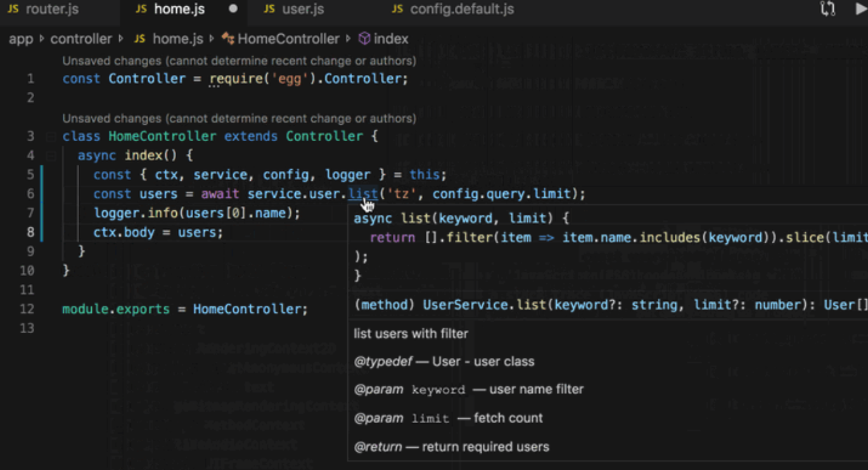Click 'config.query.limit' on line 6
The width and height of the screenshot is (868, 470).
click(502, 194)
